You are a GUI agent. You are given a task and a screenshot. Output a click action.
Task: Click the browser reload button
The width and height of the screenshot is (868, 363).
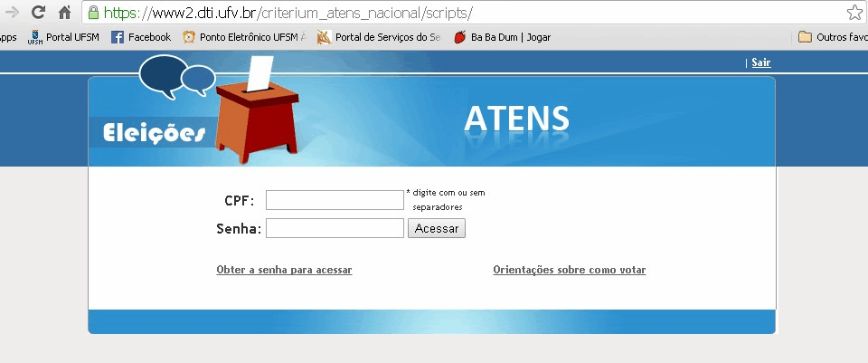[38, 13]
